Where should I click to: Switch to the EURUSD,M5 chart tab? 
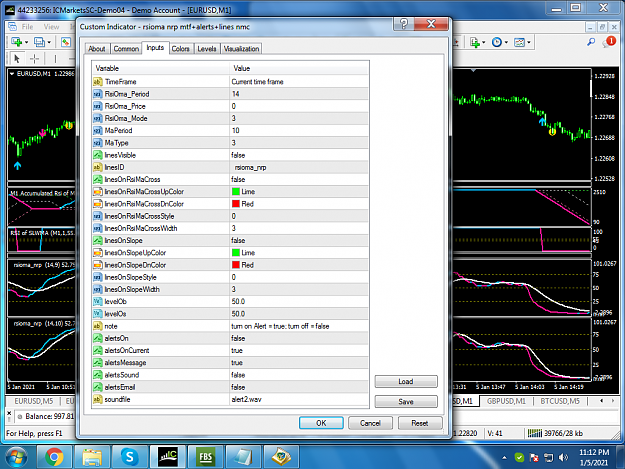(x=33, y=401)
